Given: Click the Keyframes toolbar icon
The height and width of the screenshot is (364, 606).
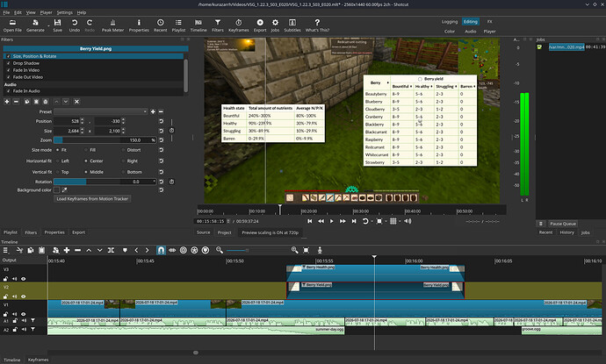Looking at the screenshot, I should click(x=239, y=25).
